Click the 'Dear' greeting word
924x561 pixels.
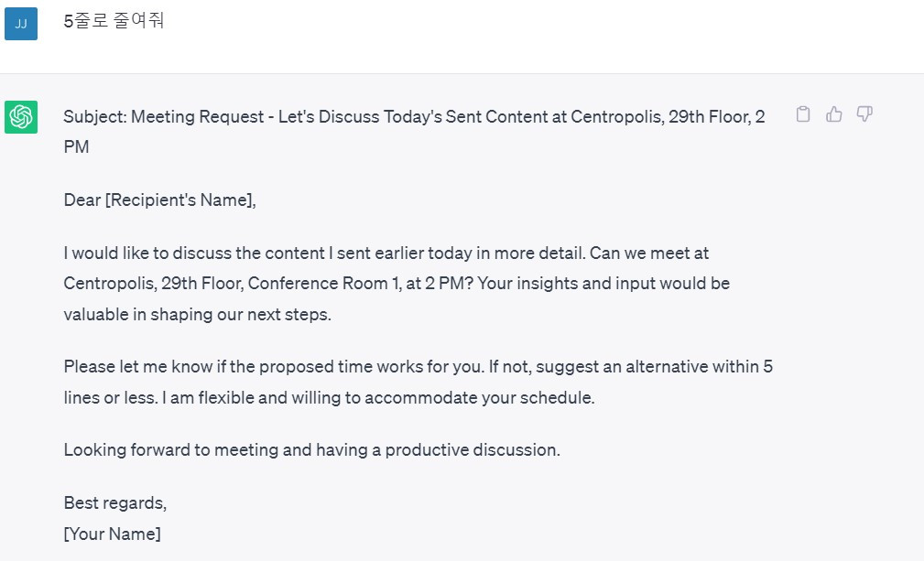pyautogui.click(x=82, y=200)
